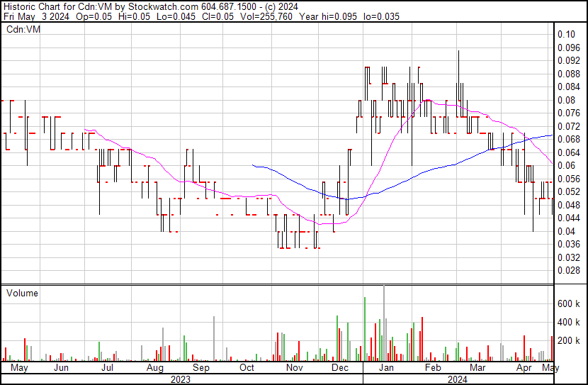Click the 'Nov' month label
Viewport: 588px width, 385px height.
[295, 367]
